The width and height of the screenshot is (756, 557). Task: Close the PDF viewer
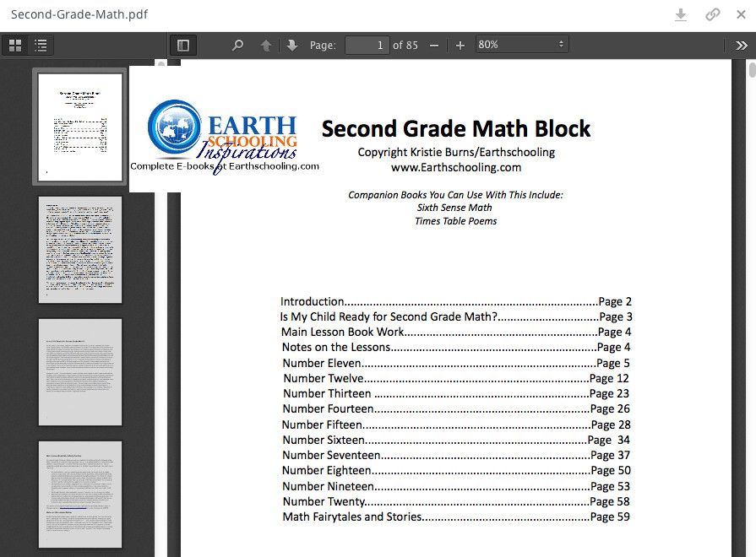[x=741, y=15]
